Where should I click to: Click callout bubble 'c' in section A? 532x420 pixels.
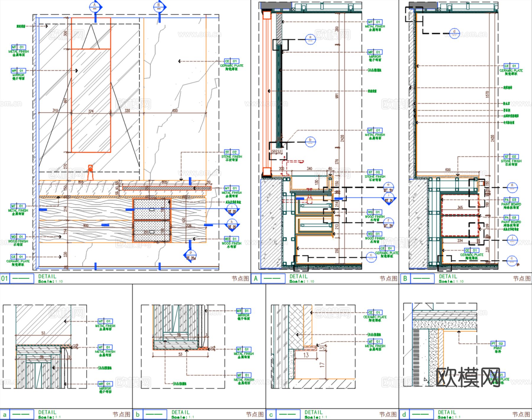372,257
